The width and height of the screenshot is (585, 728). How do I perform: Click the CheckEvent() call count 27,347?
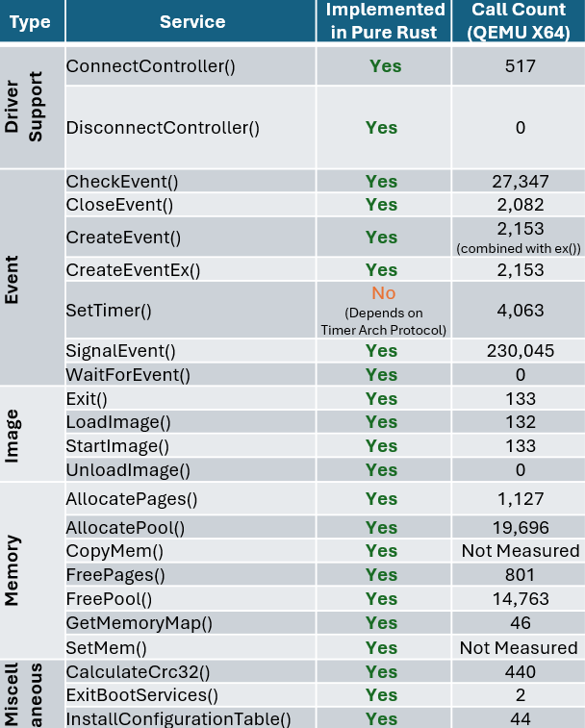pos(520,182)
